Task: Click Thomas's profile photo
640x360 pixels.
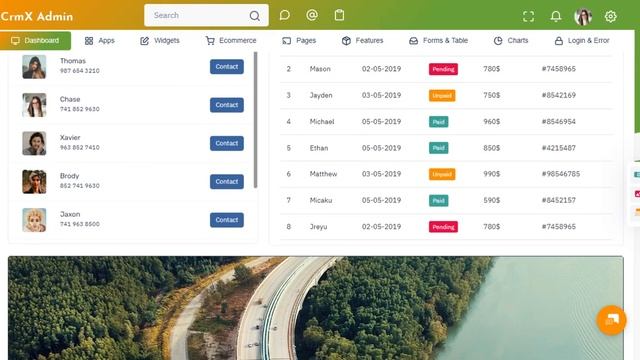Action: (x=34, y=67)
